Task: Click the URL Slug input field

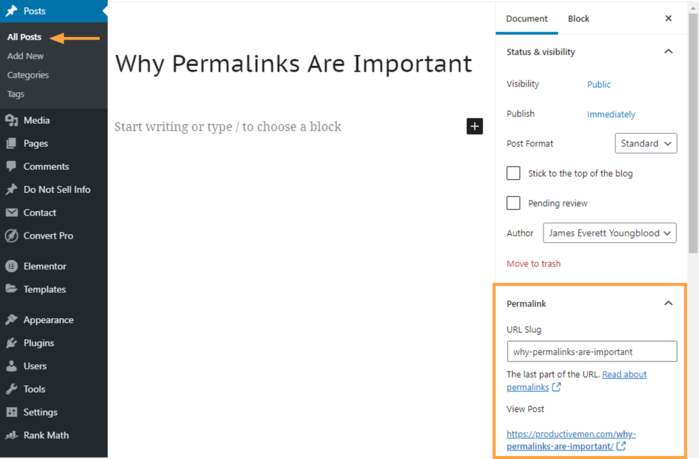Action: (591, 351)
